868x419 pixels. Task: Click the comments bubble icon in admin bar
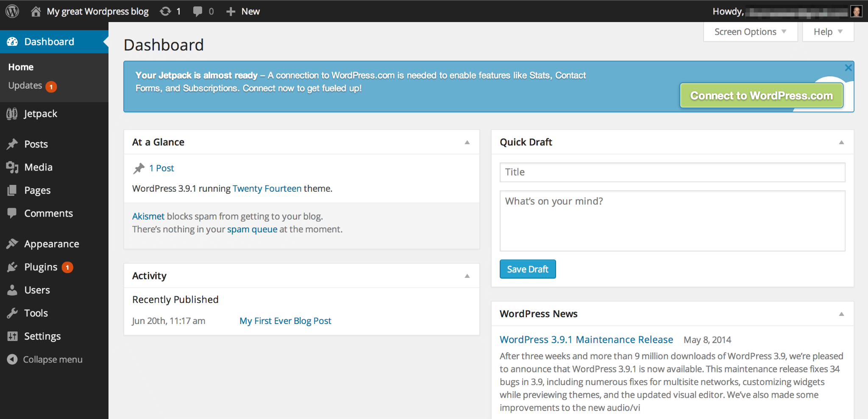(x=198, y=11)
